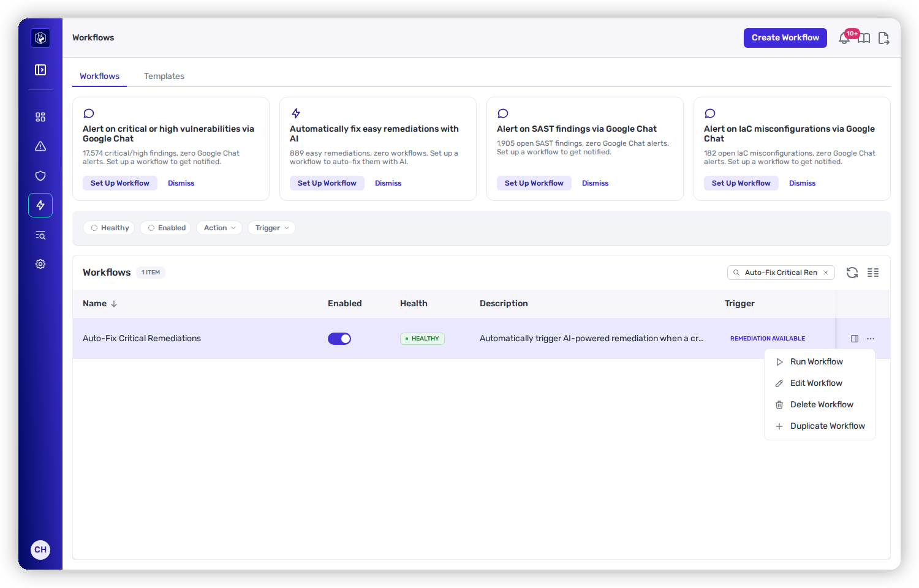Click the Auto-Fix Critical Remediations name
919x588 pixels.
click(142, 339)
